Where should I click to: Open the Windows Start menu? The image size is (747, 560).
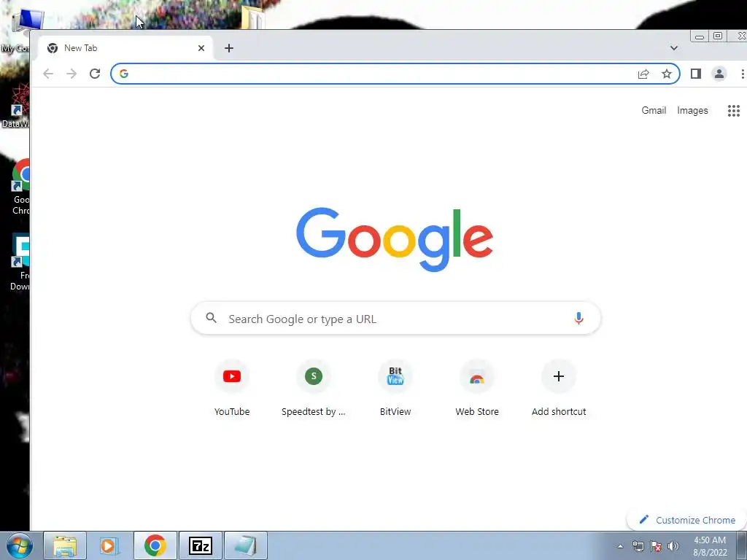point(20,545)
